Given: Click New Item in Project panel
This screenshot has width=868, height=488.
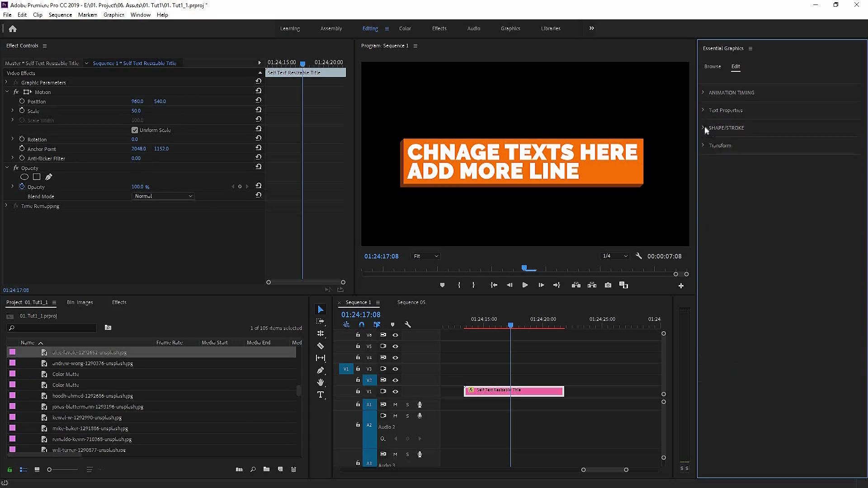Looking at the screenshot, I should point(280,469).
